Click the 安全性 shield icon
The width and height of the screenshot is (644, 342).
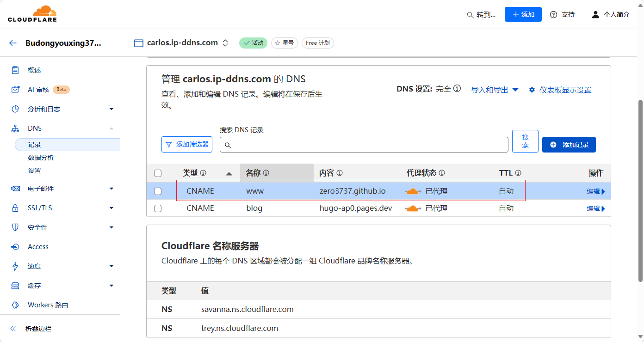click(15, 227)
